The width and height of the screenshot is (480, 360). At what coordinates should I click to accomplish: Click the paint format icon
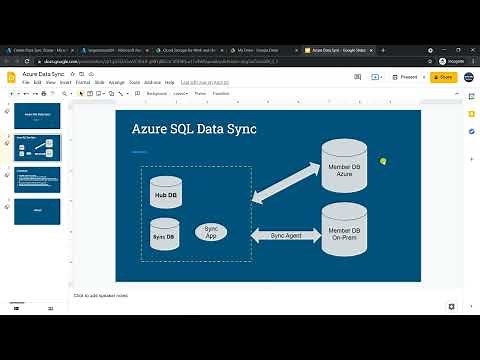click(x=52, y=94)
